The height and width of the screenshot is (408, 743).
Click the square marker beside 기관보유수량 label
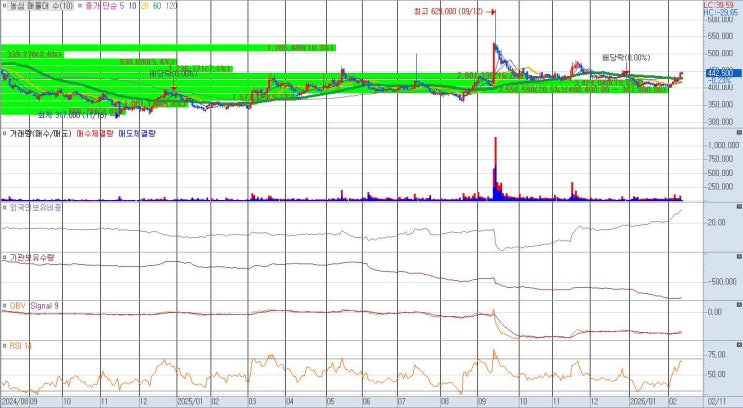pyautogui.click(x=4, y=258)
